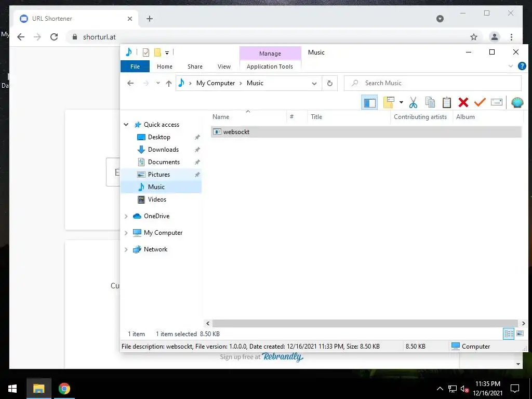Switch to the View ribbon tab

click(224, 66)
